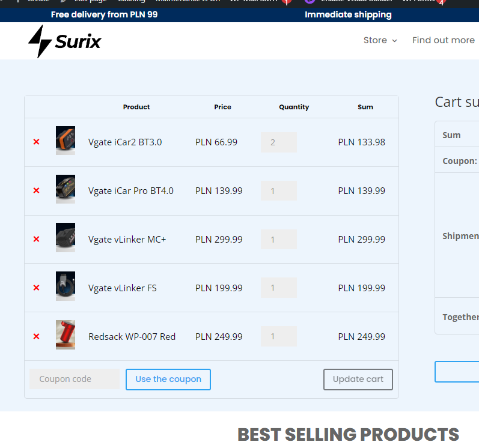Open the Vgate iCar2 BT3.0 product thumbnail

[66, 141]
